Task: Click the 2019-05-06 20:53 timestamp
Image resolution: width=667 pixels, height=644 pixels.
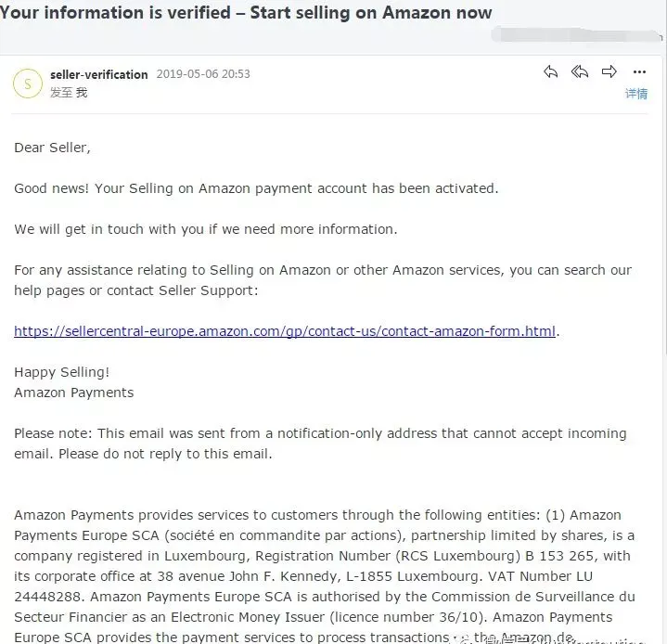Action: pyautogui.click(x=203, y=74)
